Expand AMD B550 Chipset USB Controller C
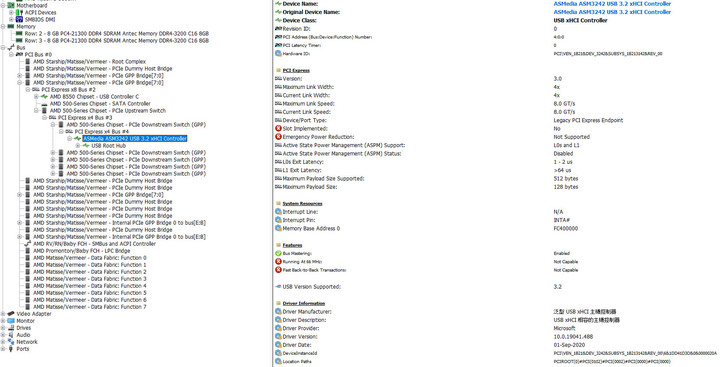The image size is (720, 367). (x=36, y=96)
